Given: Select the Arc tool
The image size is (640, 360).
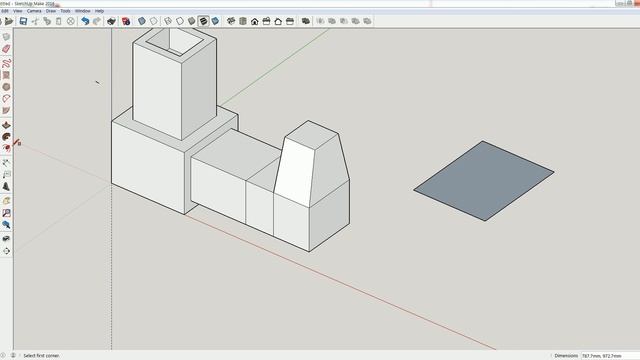Looking at the screenshot, I should tap(6, 99).
